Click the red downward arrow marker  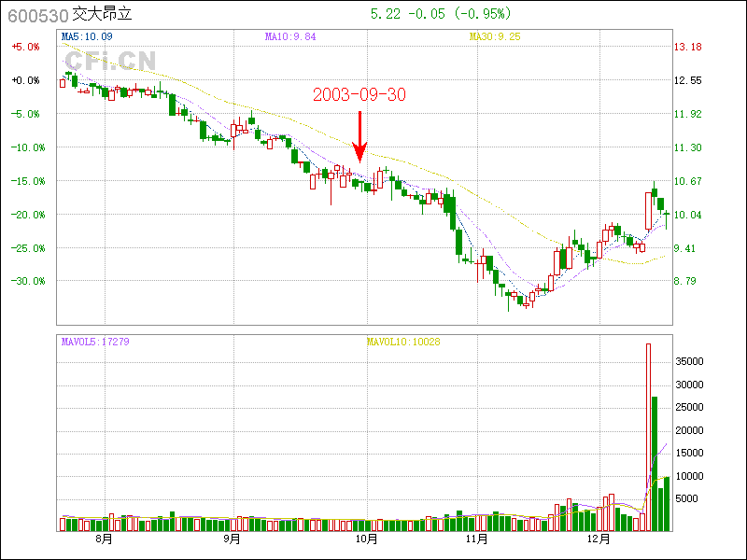360,135
